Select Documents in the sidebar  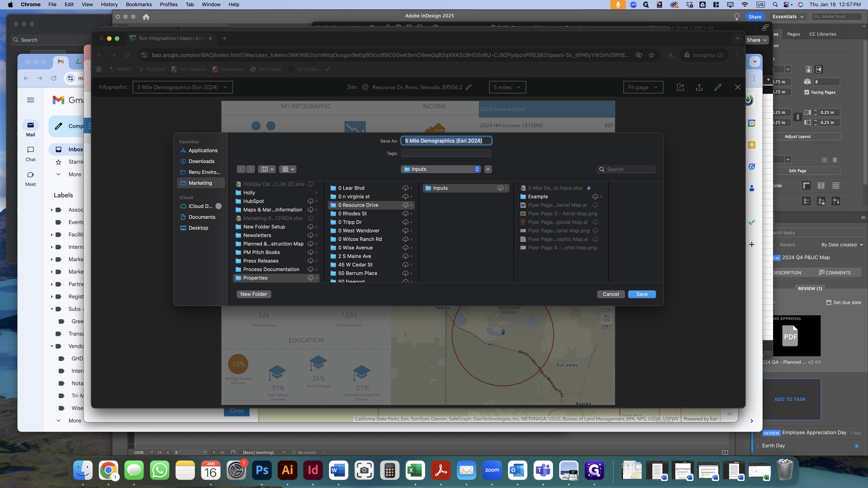(201, 217)
